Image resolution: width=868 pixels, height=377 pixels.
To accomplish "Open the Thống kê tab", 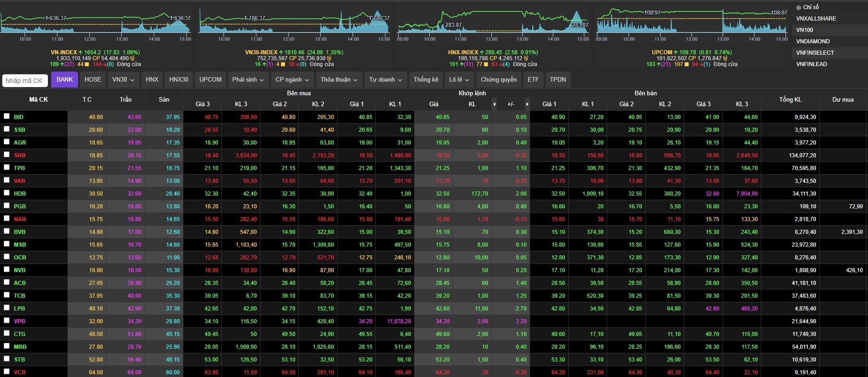I will [426, 79].
